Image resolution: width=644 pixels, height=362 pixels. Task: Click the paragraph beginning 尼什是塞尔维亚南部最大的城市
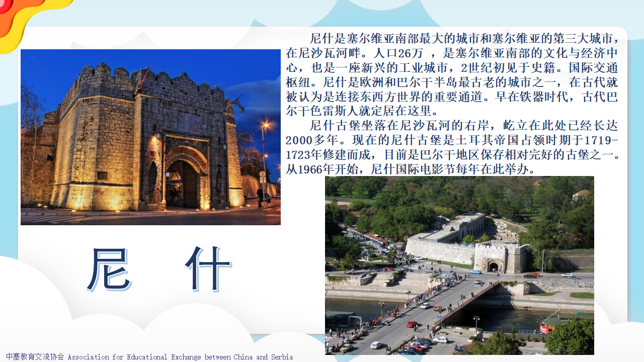pos(452,74)
